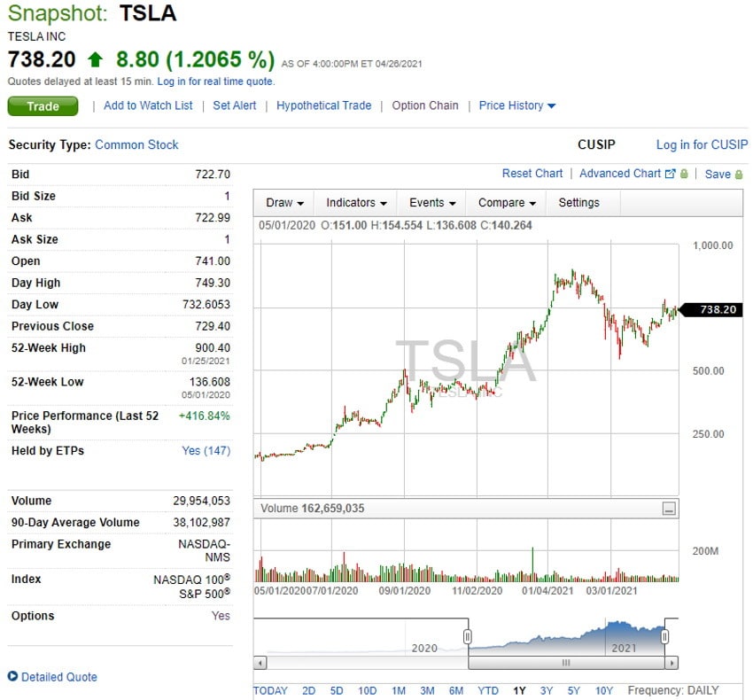The width and height of the screenshot is (753, 700).
Task: Open the Draw dropdown menu
Action: pyautogui.click(x=284, y=203)
